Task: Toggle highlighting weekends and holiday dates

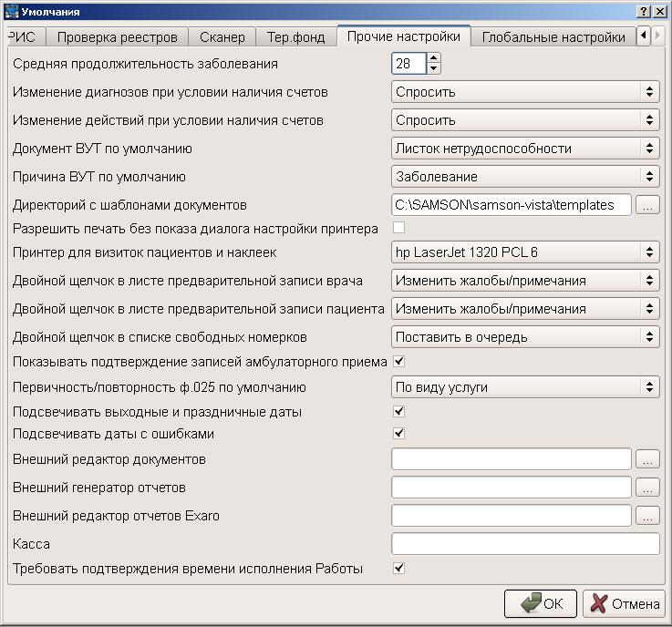Action: (x=398, y=412)
